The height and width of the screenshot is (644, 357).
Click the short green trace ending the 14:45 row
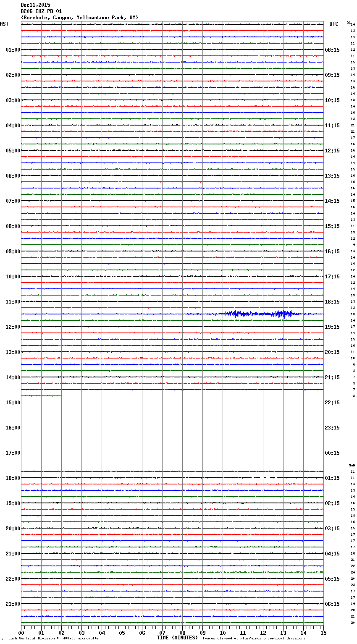pyautogui.click(x=41, y=396)
